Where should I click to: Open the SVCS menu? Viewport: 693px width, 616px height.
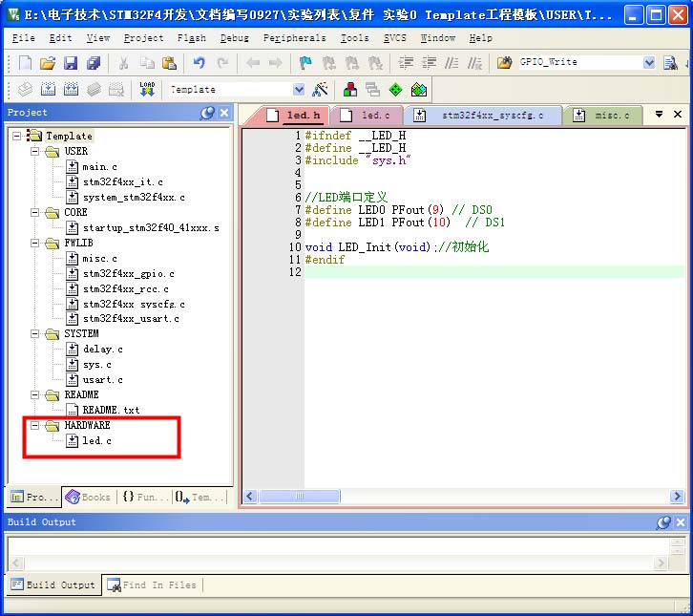(394, 38)
